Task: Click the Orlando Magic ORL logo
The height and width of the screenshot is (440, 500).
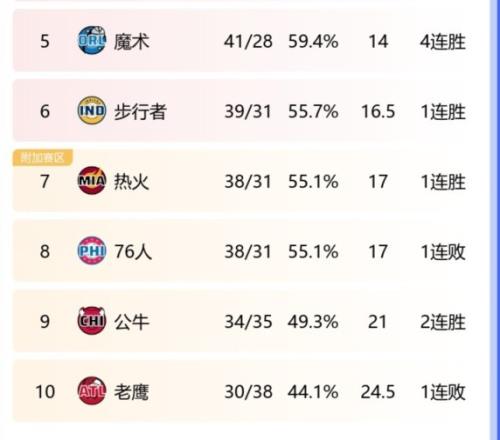Action: [x=92, y=40]
